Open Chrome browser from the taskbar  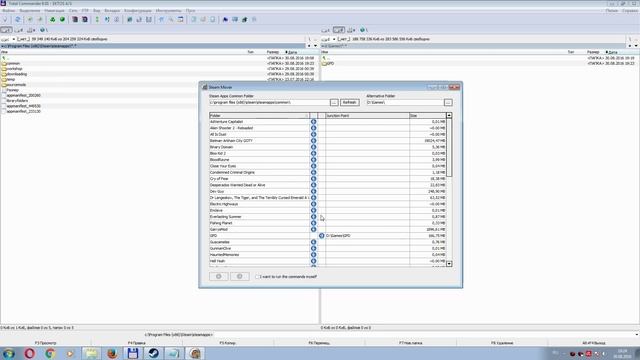pos(50,353)
